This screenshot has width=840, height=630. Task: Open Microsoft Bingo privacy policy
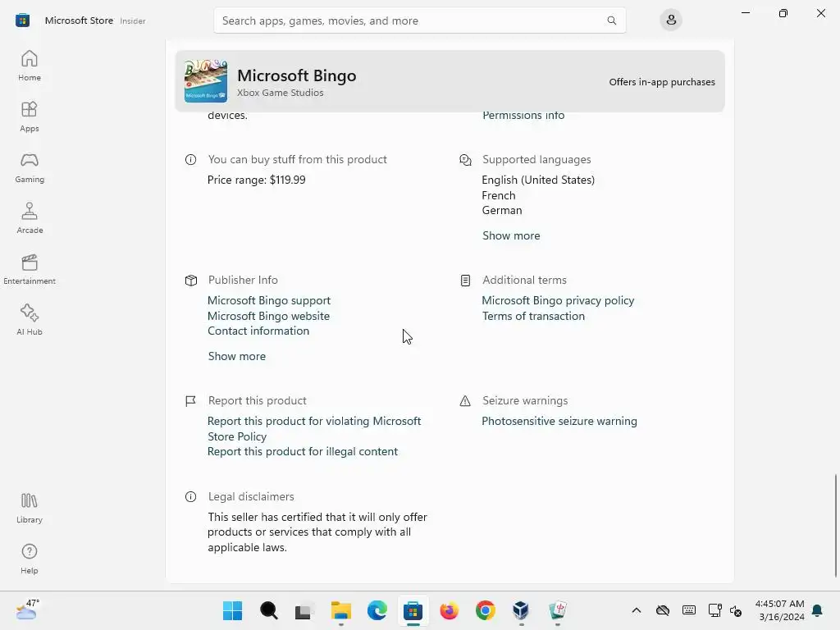[x=558, y=300]
